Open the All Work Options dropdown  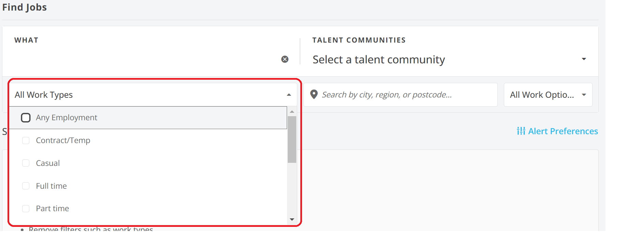click(x=541, y=95)
